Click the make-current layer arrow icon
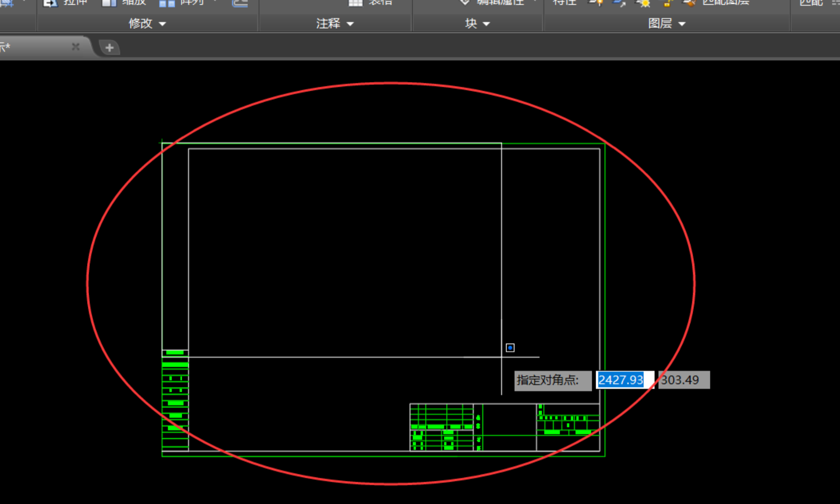This screenshot has width=840, height=504. [620, 3]
